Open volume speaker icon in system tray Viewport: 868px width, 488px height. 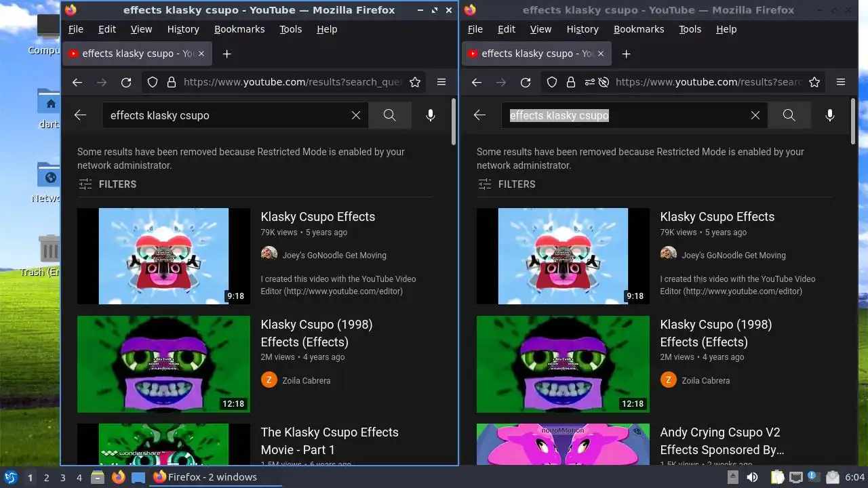(x=752, y=477)
